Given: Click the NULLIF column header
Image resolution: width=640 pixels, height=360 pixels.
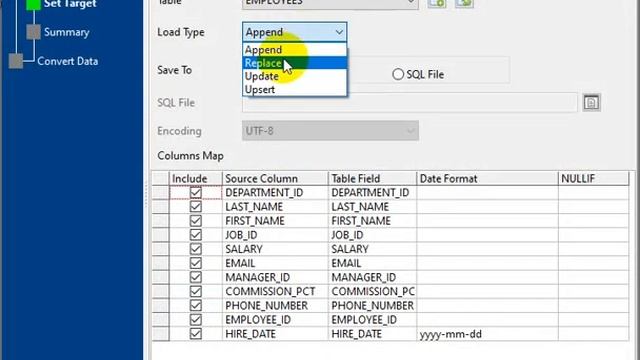Looking at the screenshot, I should click(x=593, y=178).
